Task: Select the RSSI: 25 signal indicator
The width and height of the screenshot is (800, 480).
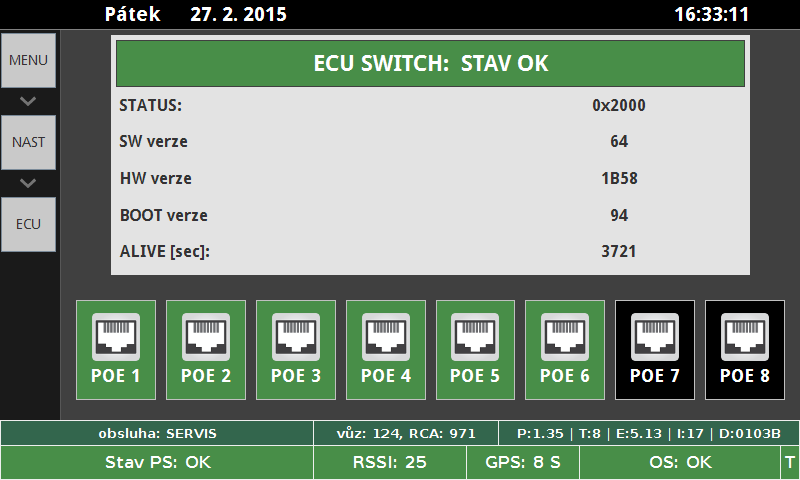Action: 390,462
